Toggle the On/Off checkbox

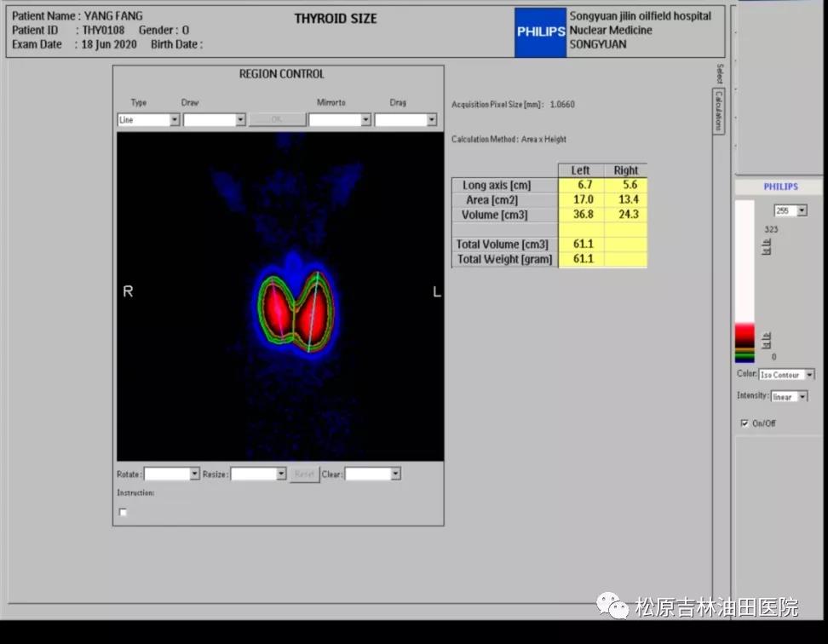pyautogui.click(x=745, y=423)
